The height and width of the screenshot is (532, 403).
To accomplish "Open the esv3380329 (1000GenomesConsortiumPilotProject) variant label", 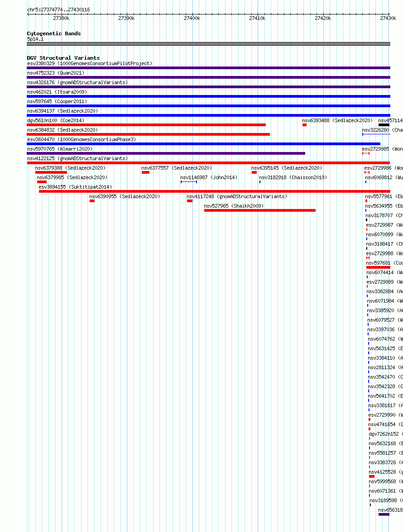I will point(90,63).
